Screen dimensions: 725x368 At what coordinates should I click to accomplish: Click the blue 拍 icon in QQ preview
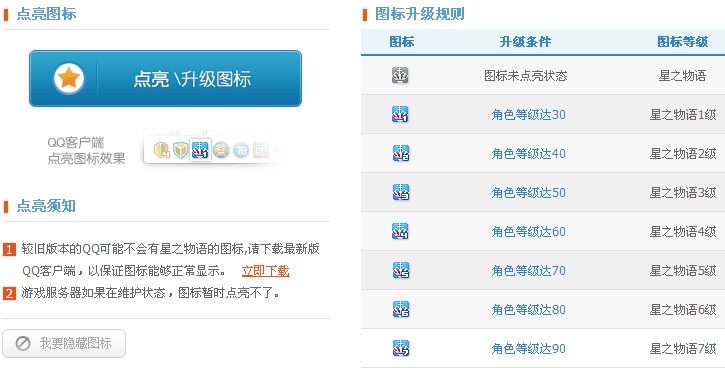click(x=241, y=150)
